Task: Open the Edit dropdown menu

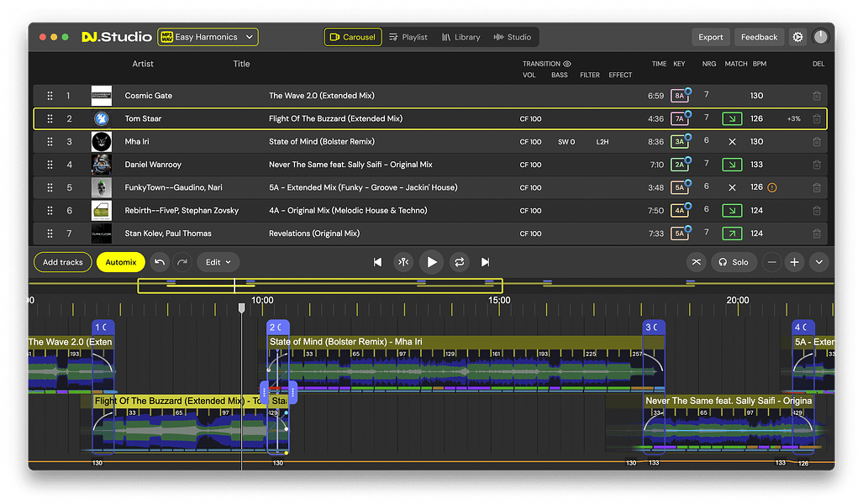Action: pyautogui.click(x=218, y=262)
